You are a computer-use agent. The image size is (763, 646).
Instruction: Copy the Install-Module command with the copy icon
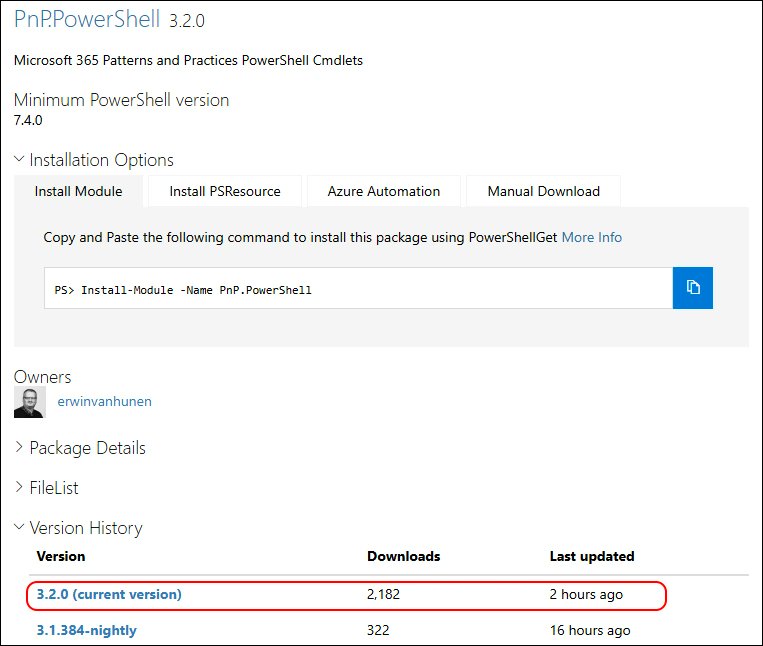click(x=692, y=287)
